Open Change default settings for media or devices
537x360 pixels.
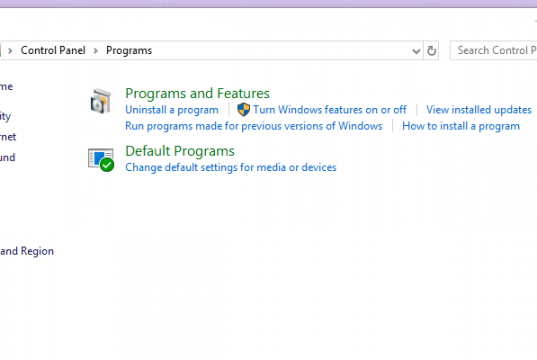click(231, 167)
